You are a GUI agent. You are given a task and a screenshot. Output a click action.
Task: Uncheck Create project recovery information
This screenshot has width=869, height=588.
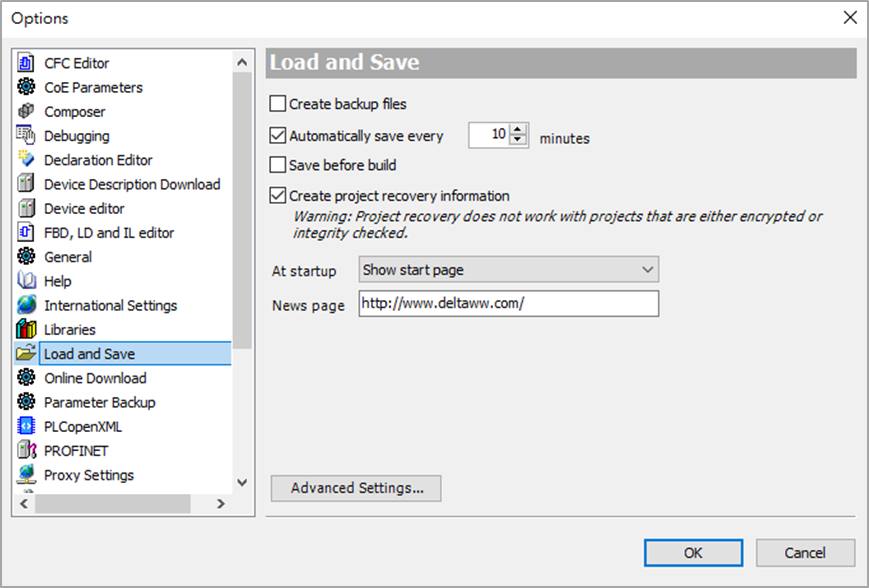278,196
